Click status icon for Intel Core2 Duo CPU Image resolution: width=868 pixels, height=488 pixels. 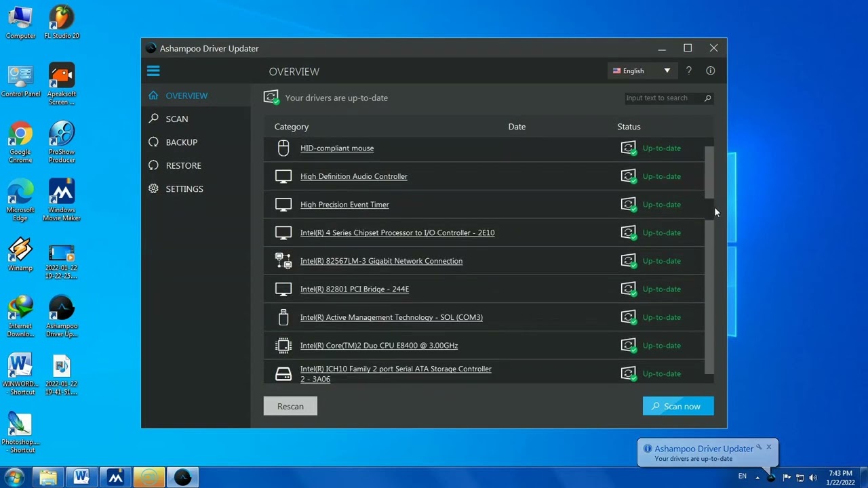[x=629, y=346]
